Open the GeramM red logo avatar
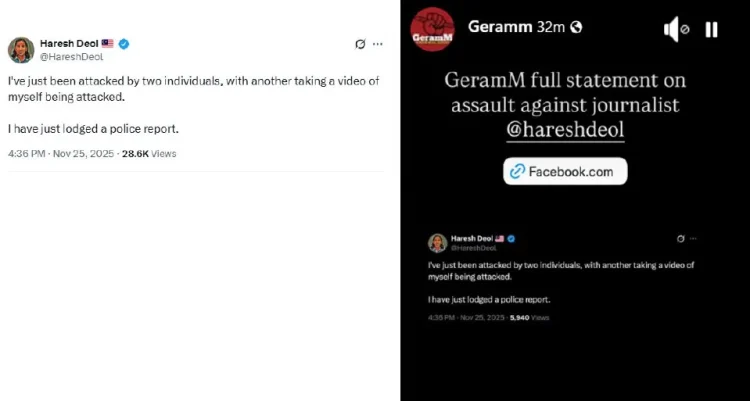The height and width of the screenshot is (401, 750). click(x=432, y=28)
